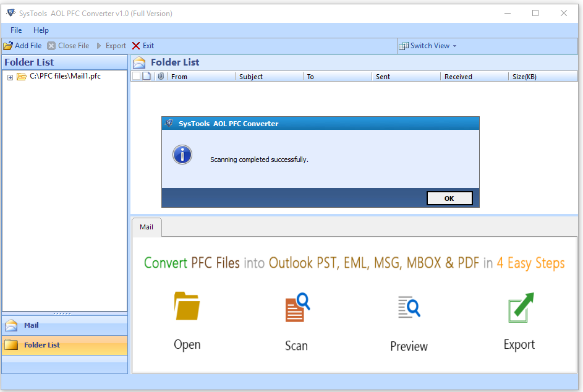Click the green Export arrow step icon
This screenshot has height=392, width=583.
click(x=521, y=307)
